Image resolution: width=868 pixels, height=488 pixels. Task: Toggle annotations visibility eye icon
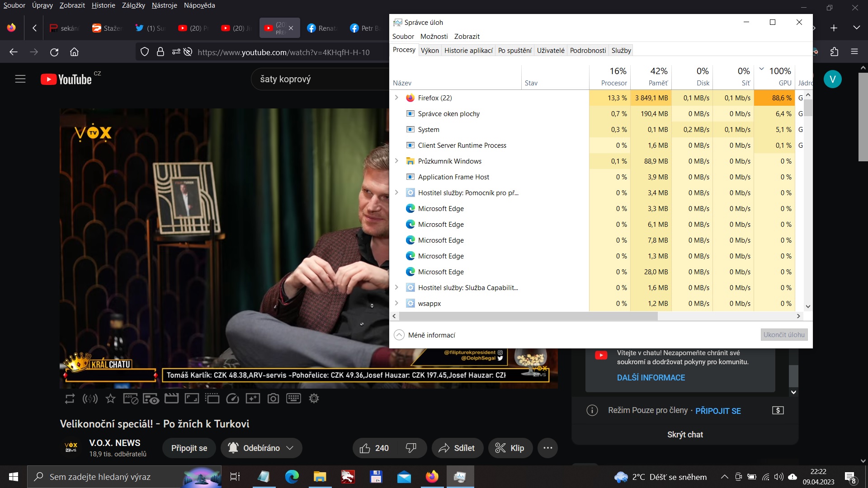[151, 399]
